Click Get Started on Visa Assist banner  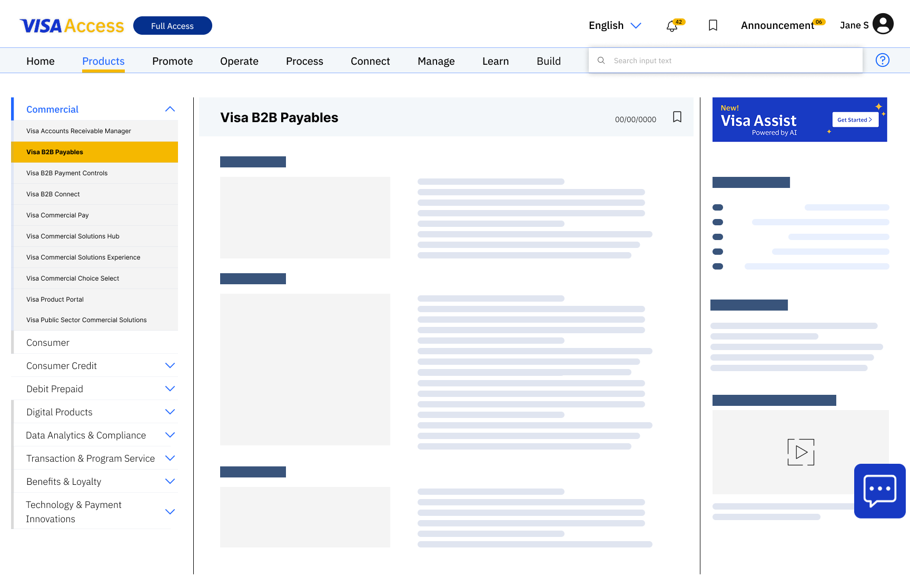click(855, 119)
